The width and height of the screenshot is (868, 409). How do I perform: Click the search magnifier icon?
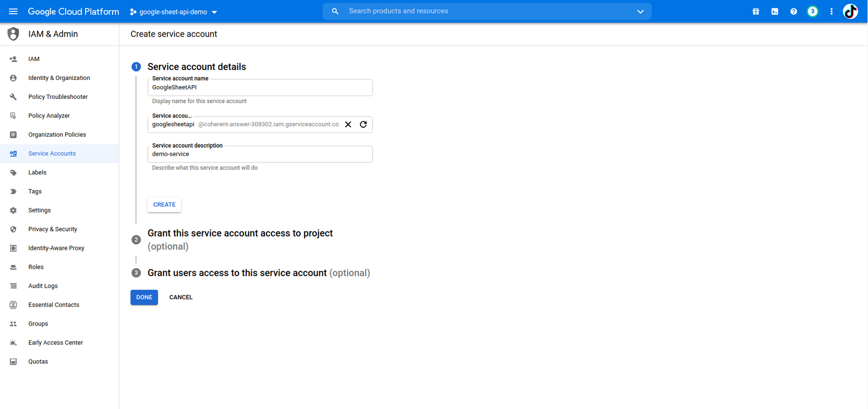(335, 11)
